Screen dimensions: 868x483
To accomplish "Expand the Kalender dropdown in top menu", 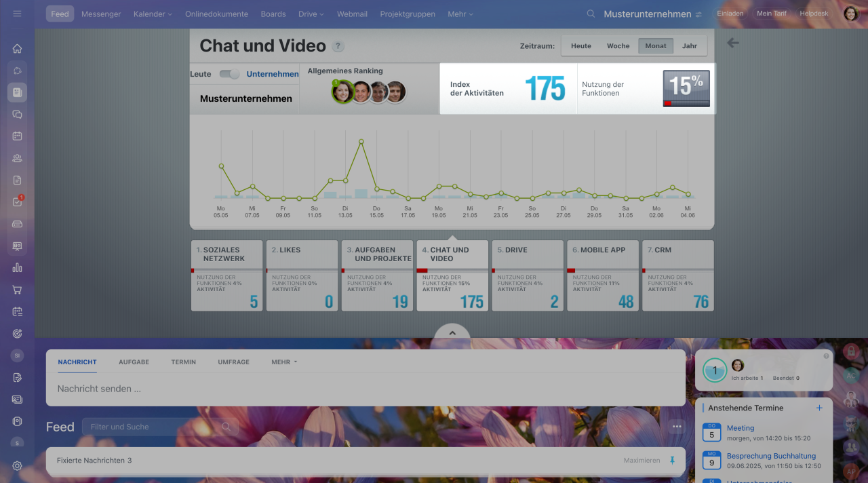I will coord(153,14).
